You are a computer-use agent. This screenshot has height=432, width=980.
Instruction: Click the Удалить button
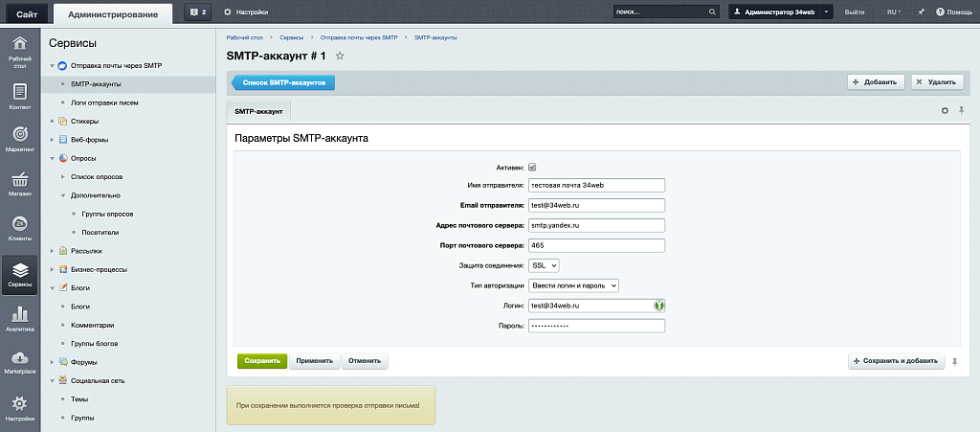pyautogui.click(x=937, y=82)
